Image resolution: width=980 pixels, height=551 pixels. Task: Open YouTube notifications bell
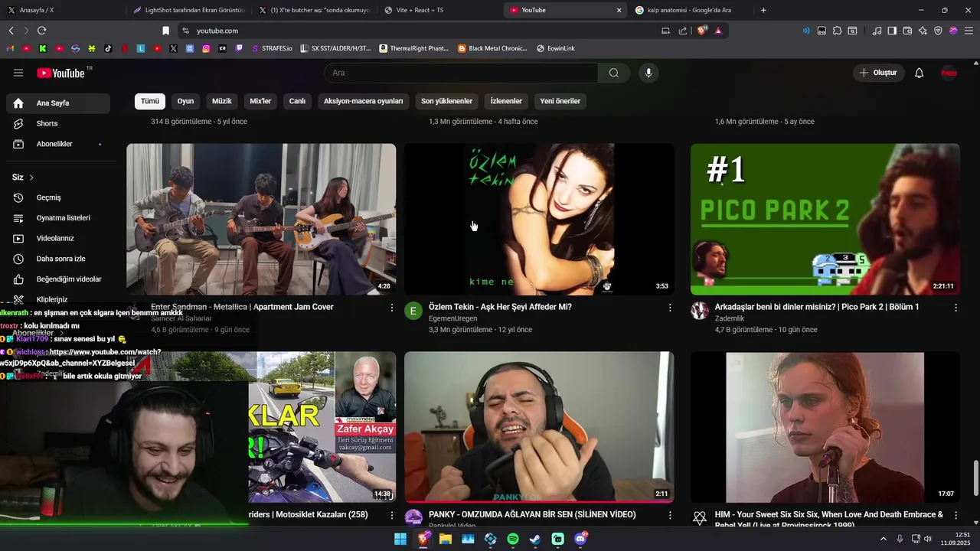click(x=920, y=73)
